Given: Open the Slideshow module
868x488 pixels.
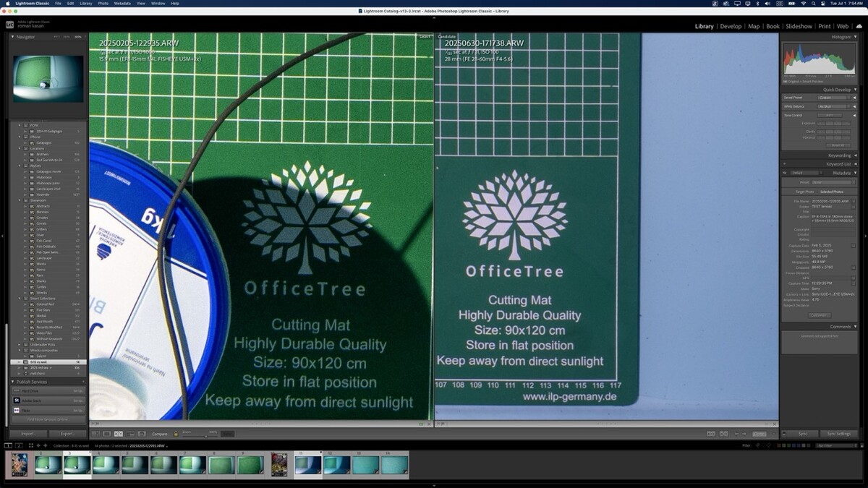Looking at the screenshot, I should 799,27.
